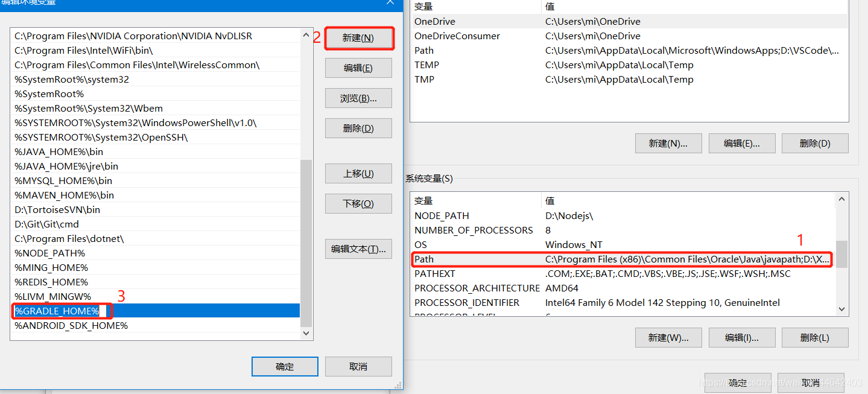Click 编辑(I) under system variables

pos(741,337)
